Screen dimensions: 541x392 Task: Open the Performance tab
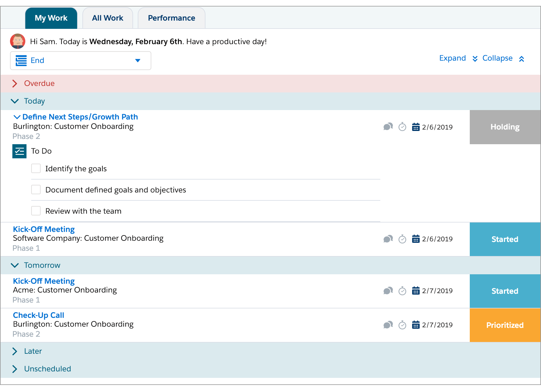coord(172,18)
